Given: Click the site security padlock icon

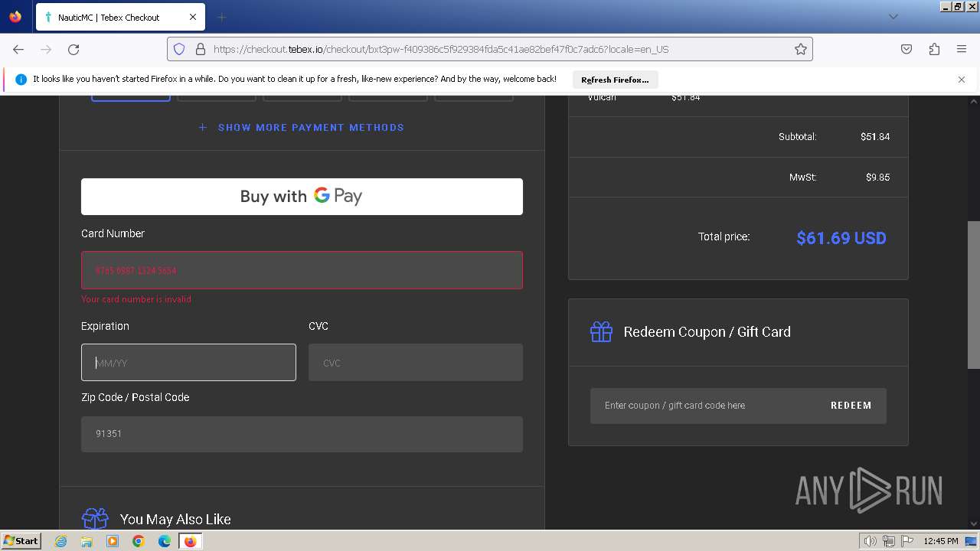Looking at the screenshot, I should pyautogui.click(x=201, y=49).
